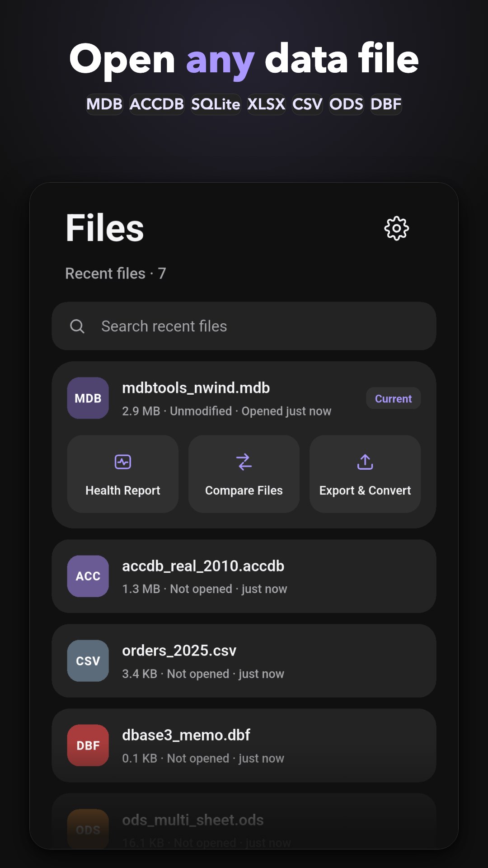Click the ODS format tag in header
Image resolution: width=488 pixels, height=868 pixels.
tap(346, 104)
